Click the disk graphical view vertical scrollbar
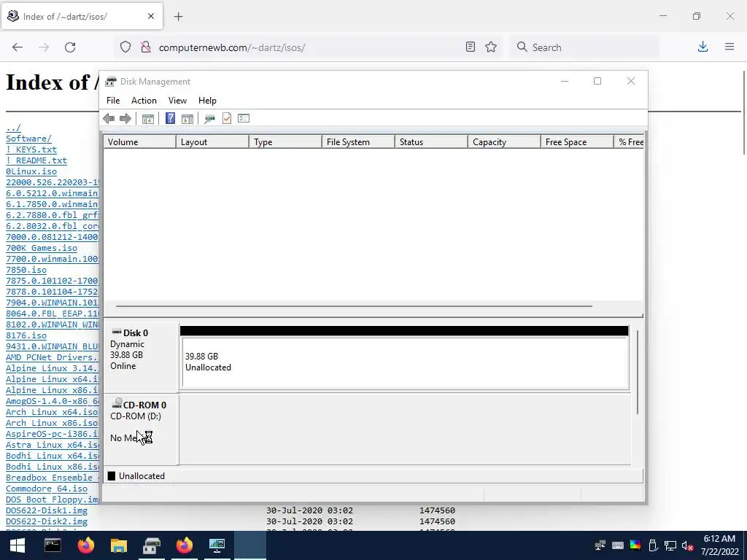747x560 pixels. pyautogui.click(x=638, y=371)
